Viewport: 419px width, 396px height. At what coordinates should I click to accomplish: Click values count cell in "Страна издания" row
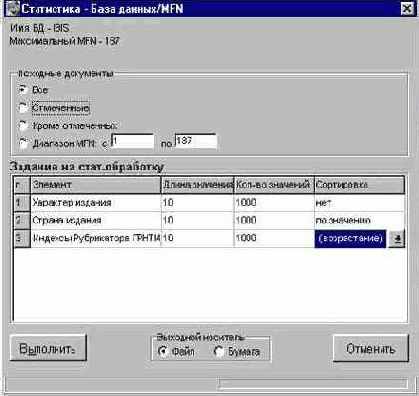[274, 220]
